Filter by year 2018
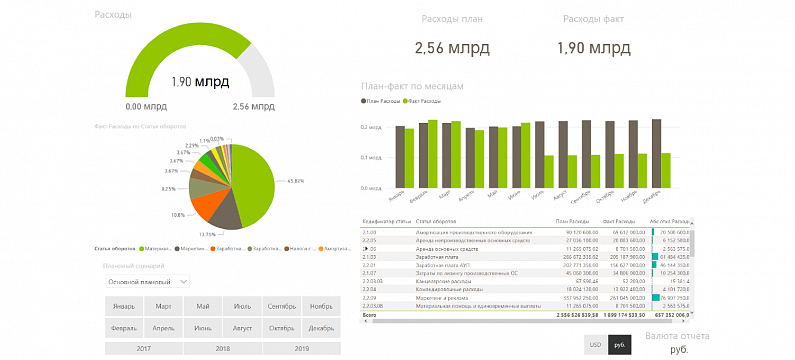795x360 pixels. point(223,348)
